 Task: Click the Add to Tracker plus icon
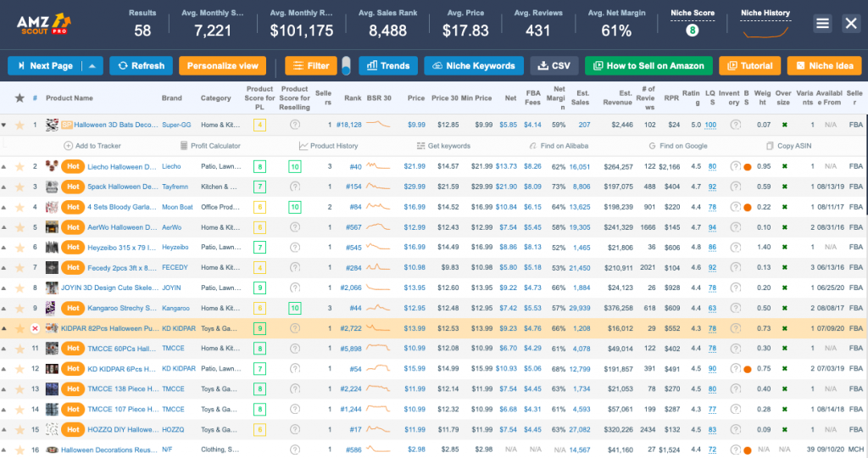(x=68, y=146)
